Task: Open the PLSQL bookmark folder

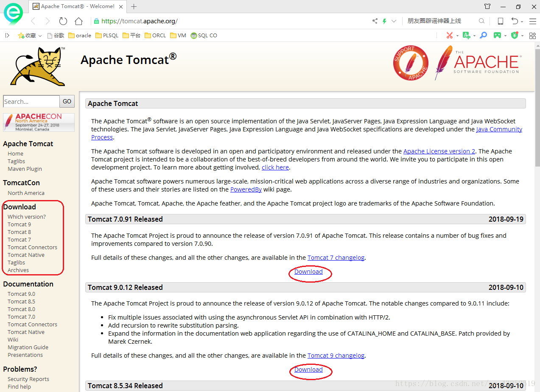Action: (x=107, y=36)
